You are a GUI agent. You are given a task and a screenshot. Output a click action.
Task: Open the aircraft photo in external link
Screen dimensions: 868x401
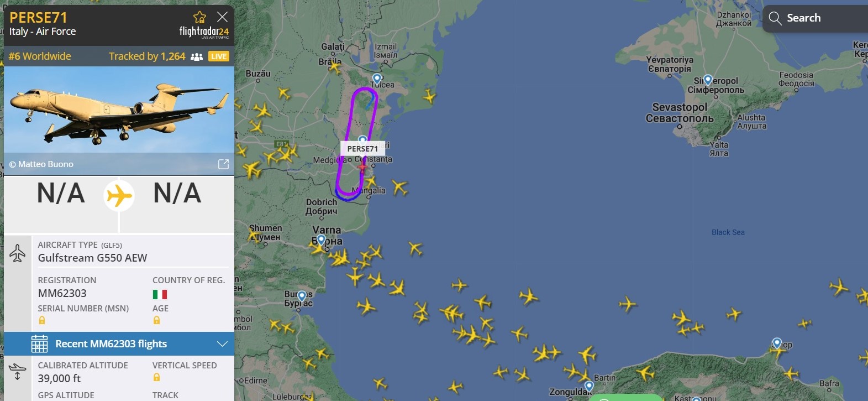point(223,164)
